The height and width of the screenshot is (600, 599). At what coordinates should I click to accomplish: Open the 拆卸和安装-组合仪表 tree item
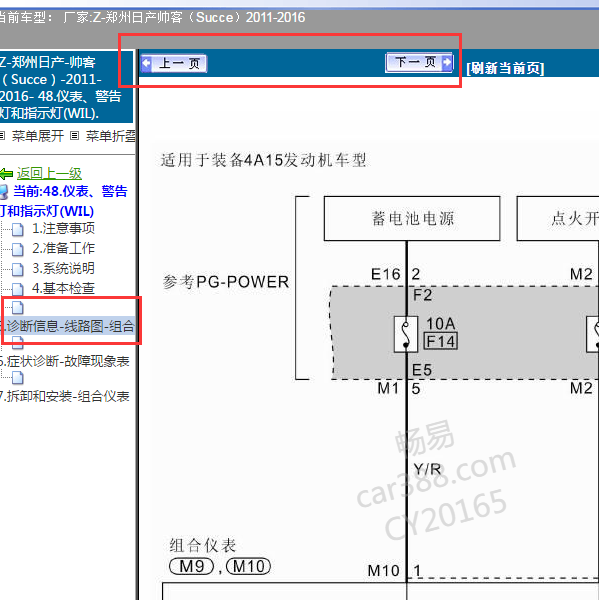[x=65, y=396]
